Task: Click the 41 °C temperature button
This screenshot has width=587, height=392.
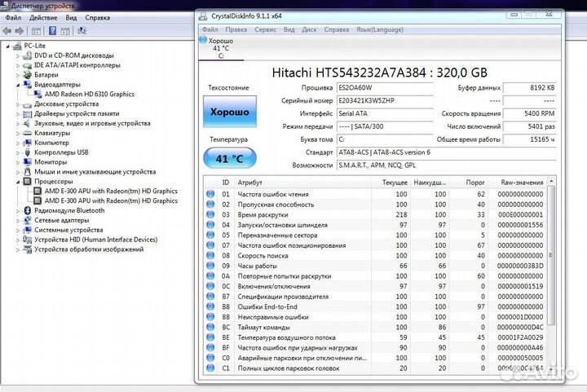Action: coord(229,159)
